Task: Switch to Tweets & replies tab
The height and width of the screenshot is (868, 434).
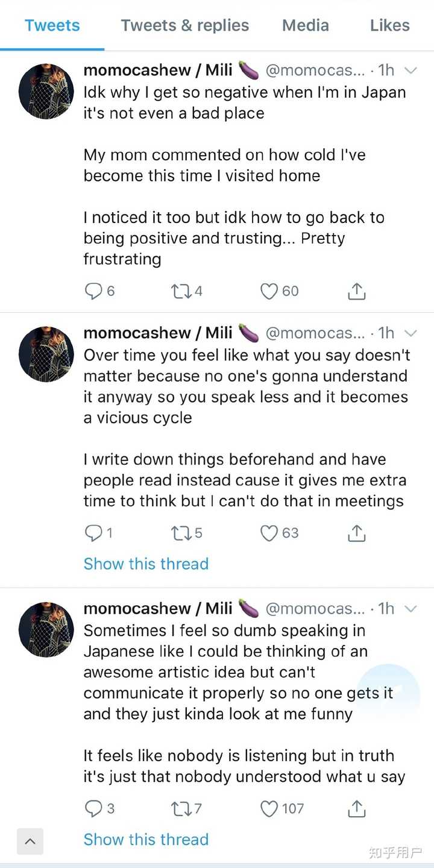Action: (184, 25)
